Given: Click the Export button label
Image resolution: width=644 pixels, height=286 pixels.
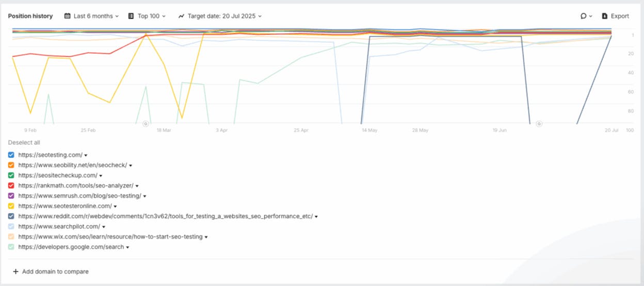Looking at the screenshot, I should coord(620,16).
